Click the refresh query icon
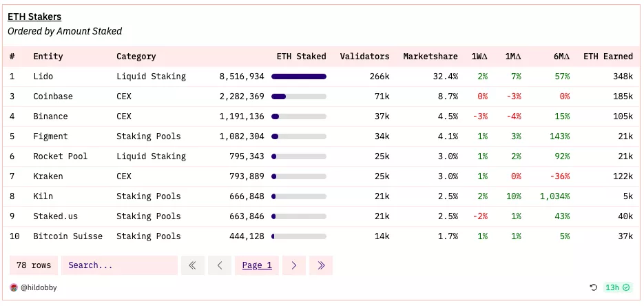 (593, 287)
